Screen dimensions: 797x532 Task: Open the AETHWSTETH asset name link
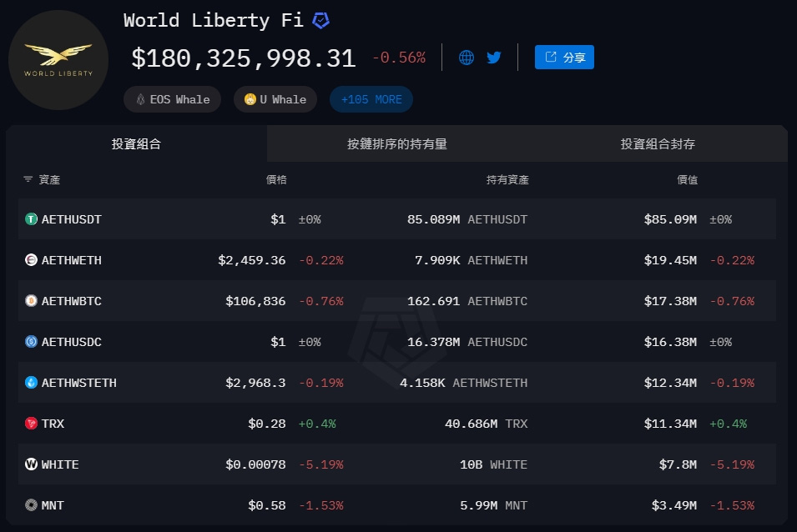click(78, 383)
